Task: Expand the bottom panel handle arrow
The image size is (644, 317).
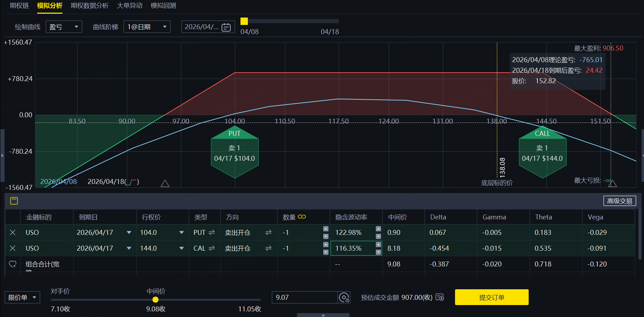Action: (x=323, y=315)
